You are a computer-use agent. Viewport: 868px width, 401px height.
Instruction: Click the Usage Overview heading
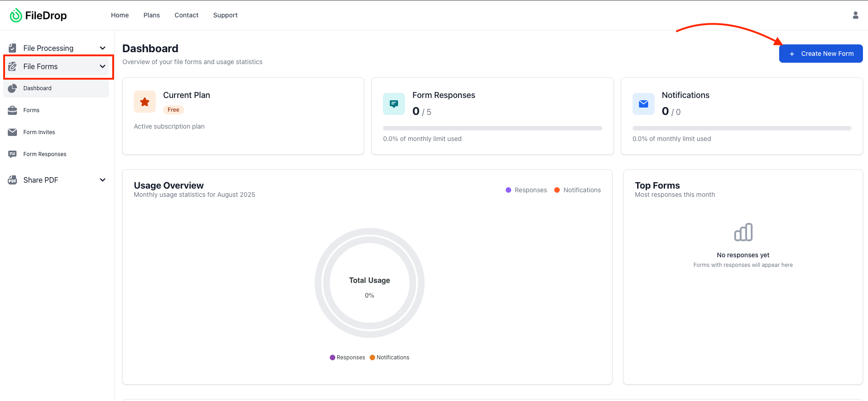click(x=169, y=185)
